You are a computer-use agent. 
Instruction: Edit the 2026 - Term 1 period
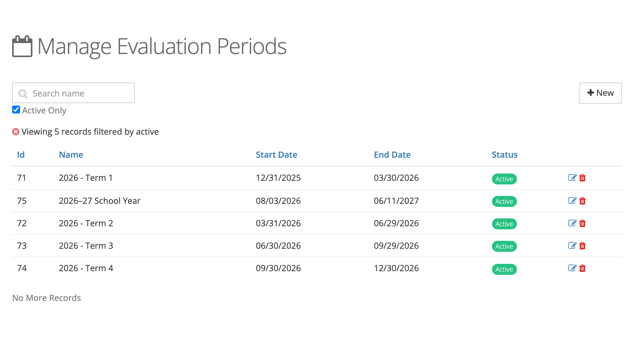pos(572,178)
